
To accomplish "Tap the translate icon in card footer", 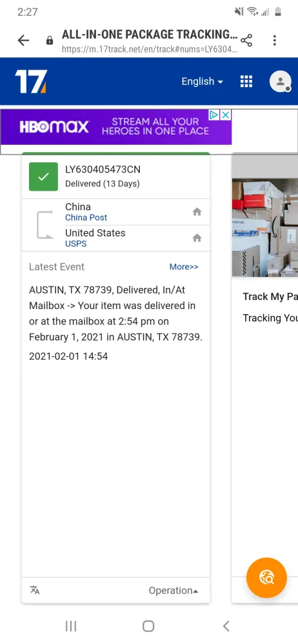I will coord(35,590).
